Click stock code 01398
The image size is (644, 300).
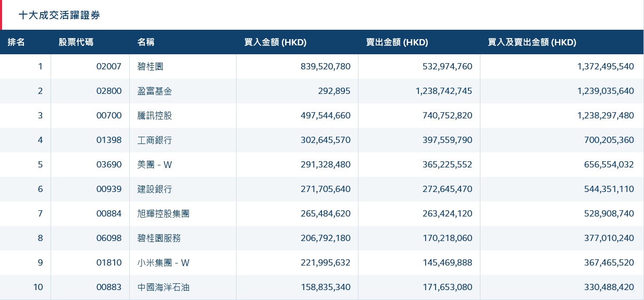(109, 140)
